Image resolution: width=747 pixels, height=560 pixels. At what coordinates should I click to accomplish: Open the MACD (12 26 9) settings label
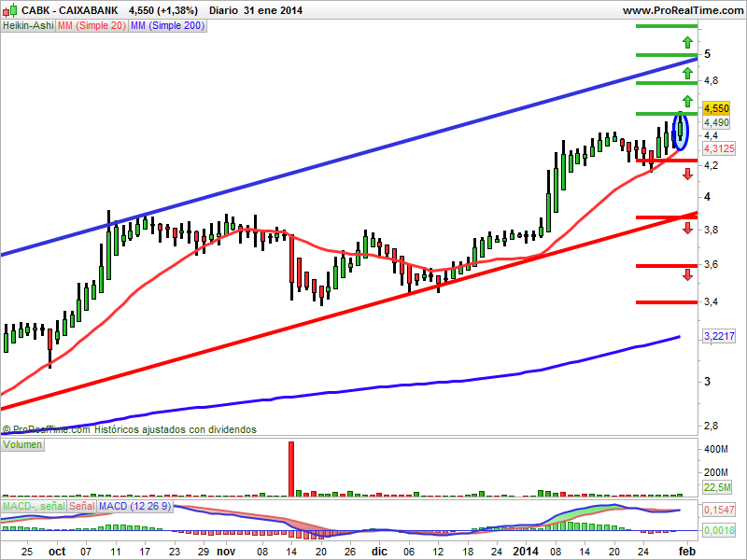coord(134,506)
